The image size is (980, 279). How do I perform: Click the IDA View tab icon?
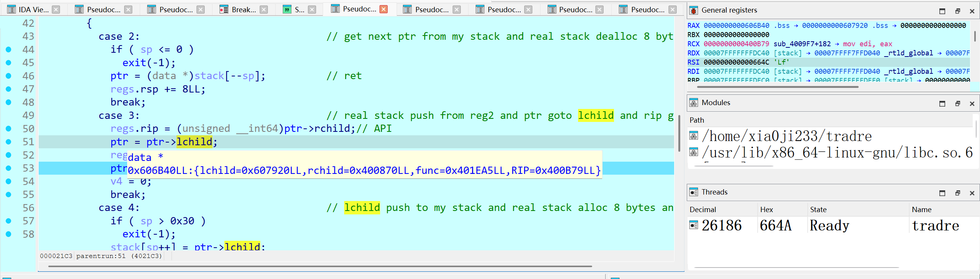[x=11, y=10]
